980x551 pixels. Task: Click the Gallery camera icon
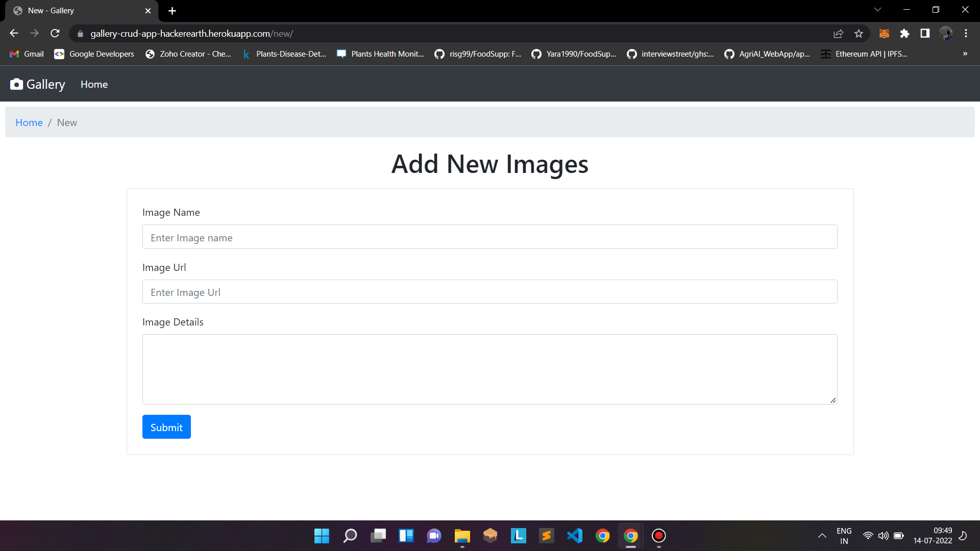click(16, 84)
